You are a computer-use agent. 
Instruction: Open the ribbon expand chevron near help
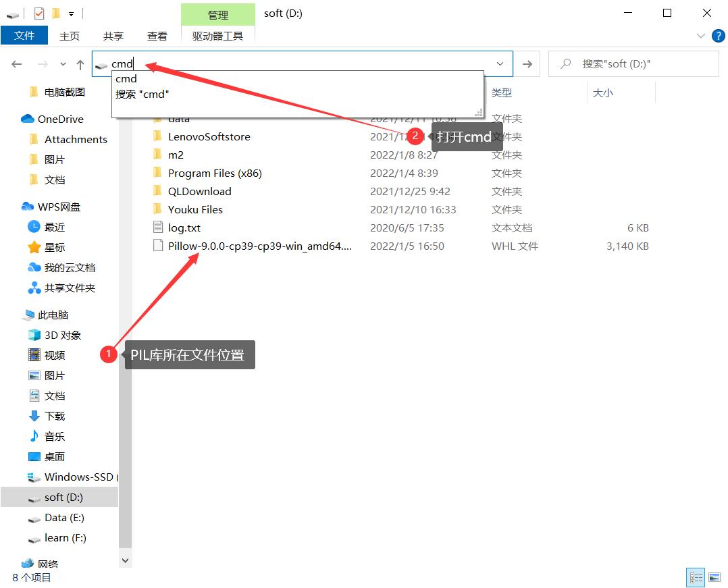coord(702,36)
